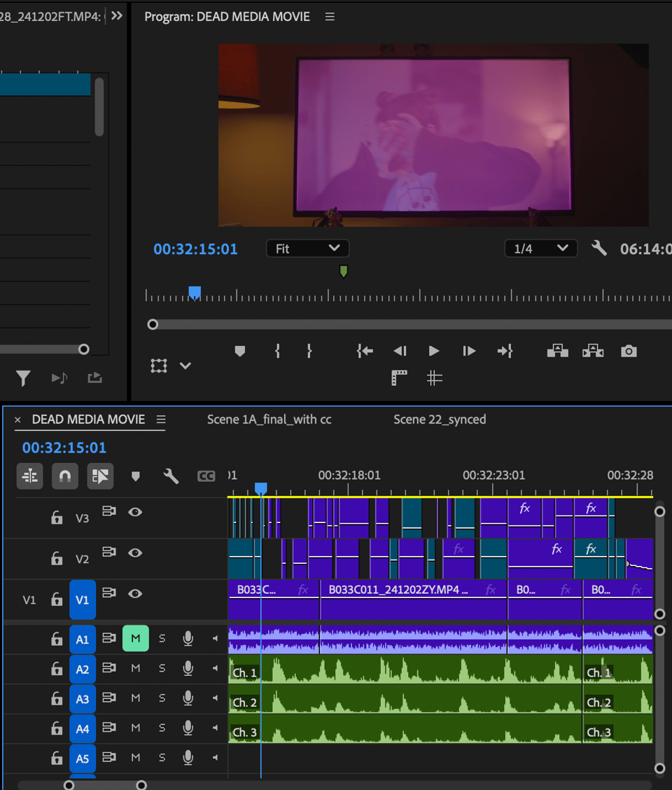Screen dimensions: 672x790
Task: Toggle the captions CC track button
Action: coord(206,476)
